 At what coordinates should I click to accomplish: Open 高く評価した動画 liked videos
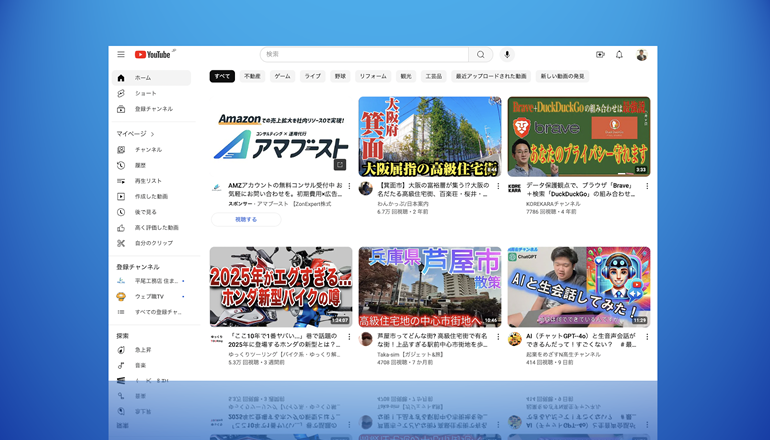151,228
